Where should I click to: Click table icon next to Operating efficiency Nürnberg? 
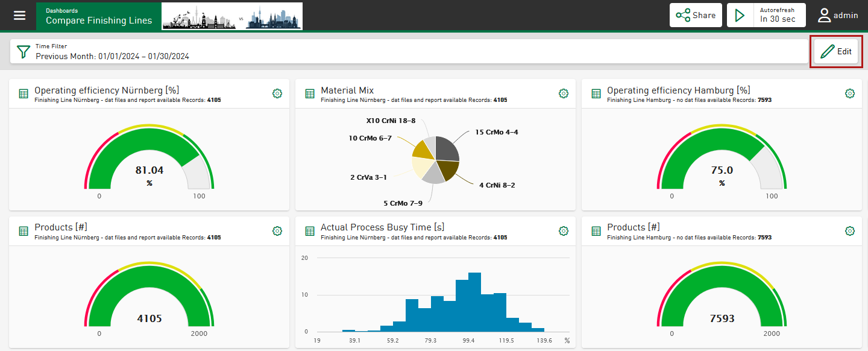24,94
